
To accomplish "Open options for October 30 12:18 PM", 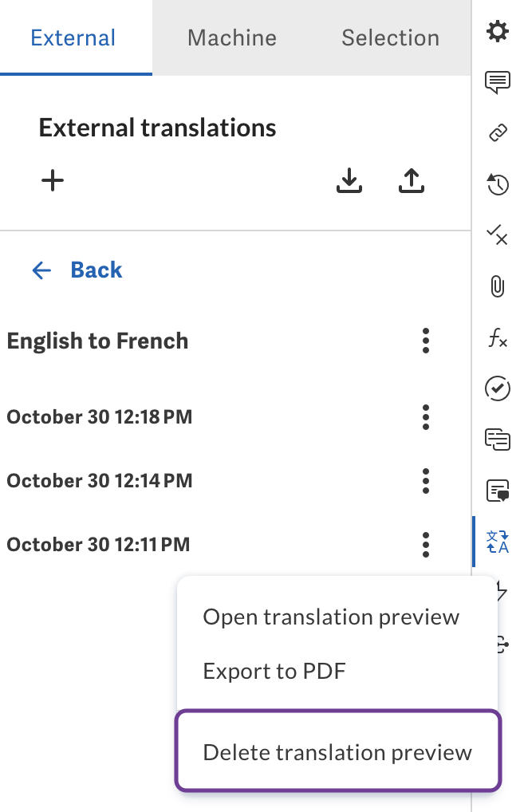I will pos(426,417).
